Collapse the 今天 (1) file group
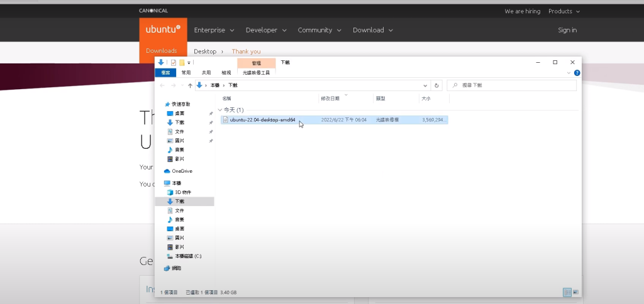644x304 pixels. 220,110
